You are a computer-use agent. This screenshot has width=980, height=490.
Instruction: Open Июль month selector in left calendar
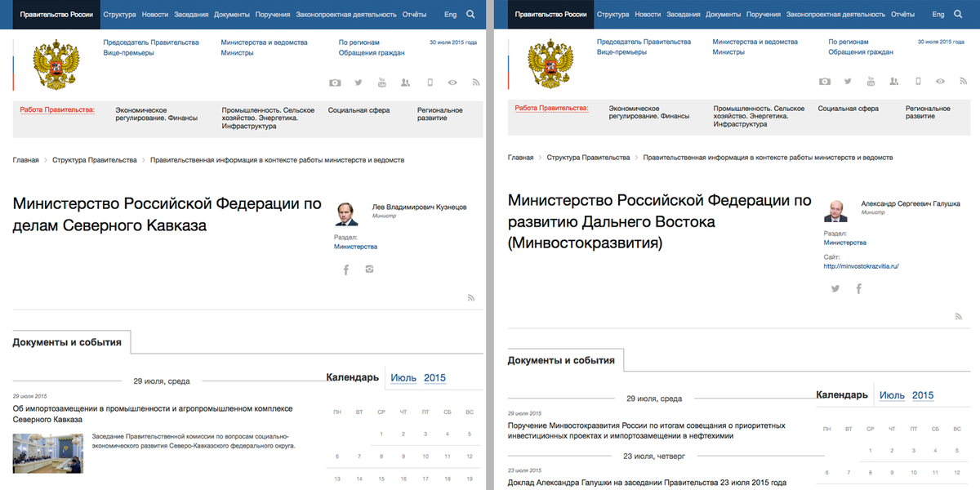tap(403, 377)
